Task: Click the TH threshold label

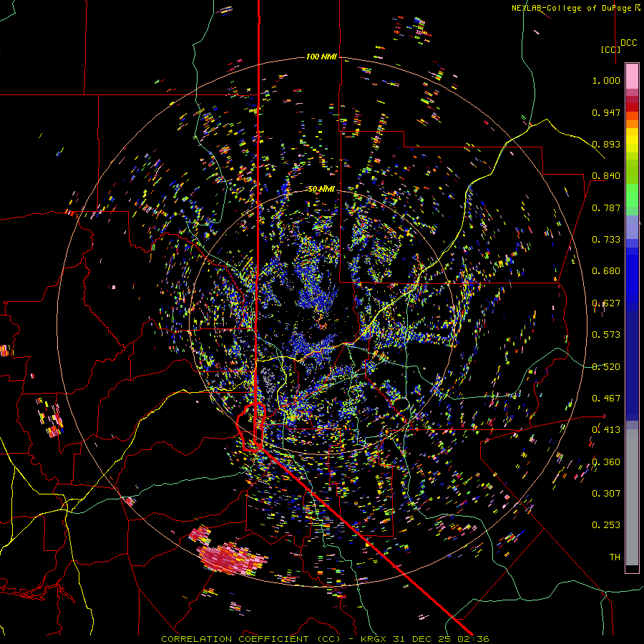Action: point(615,557)
